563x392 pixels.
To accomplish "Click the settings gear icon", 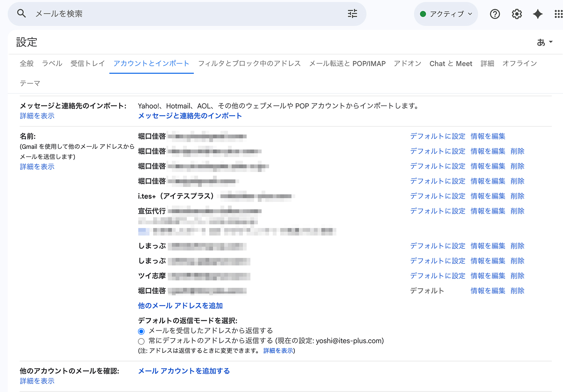I will click(517, 14).
